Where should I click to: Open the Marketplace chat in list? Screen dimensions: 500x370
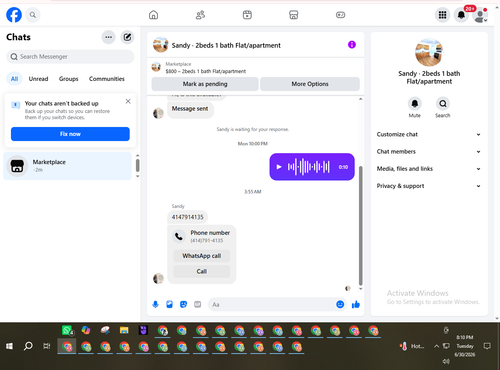[68, 166]
